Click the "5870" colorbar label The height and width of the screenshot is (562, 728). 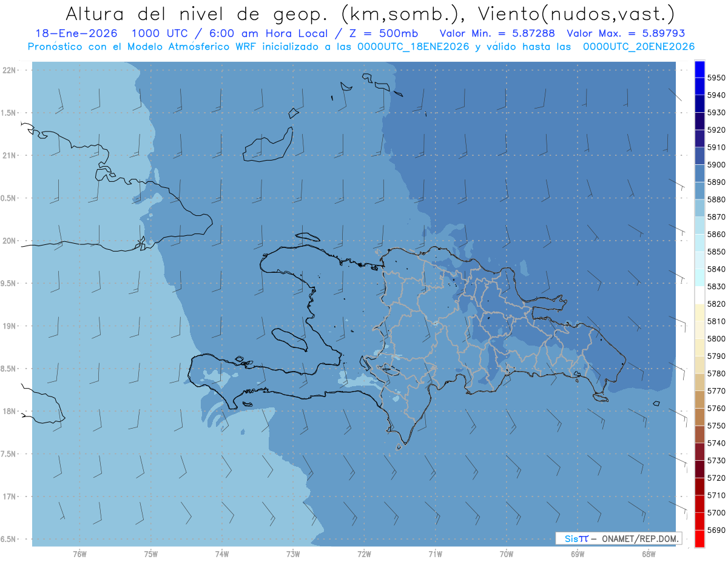coord(716,217)
